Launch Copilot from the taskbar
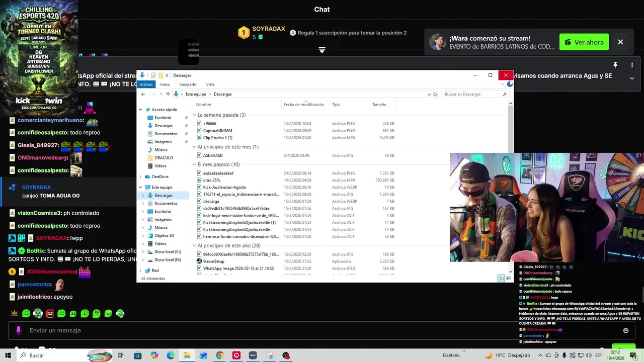The image size is (644, 362). [x=154, y=355]
